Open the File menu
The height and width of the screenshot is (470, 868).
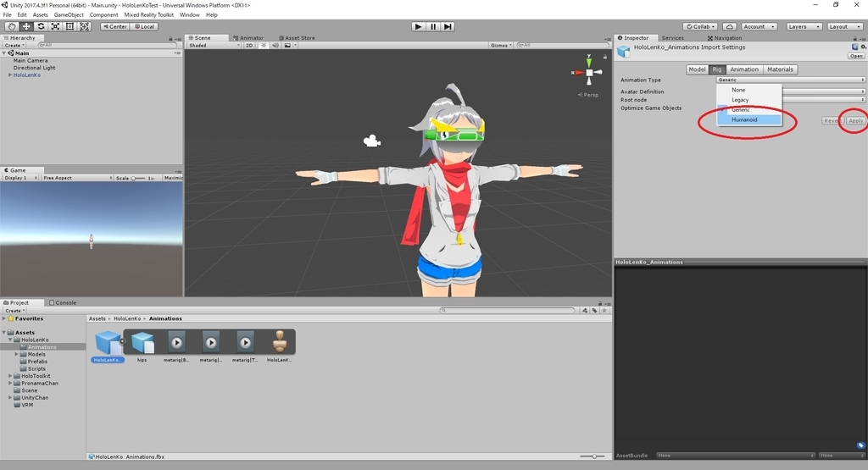(7, 15)
